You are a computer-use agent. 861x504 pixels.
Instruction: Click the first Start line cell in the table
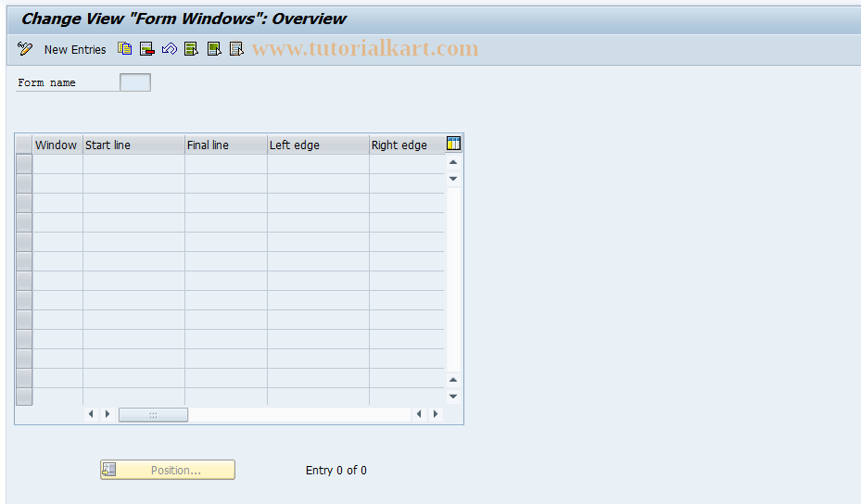click(x=133, y=164)
